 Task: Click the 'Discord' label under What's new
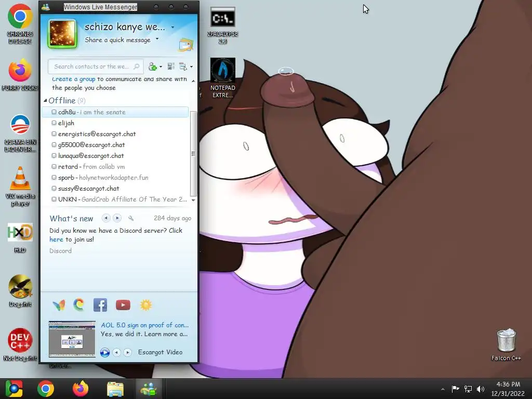[60, 251]
